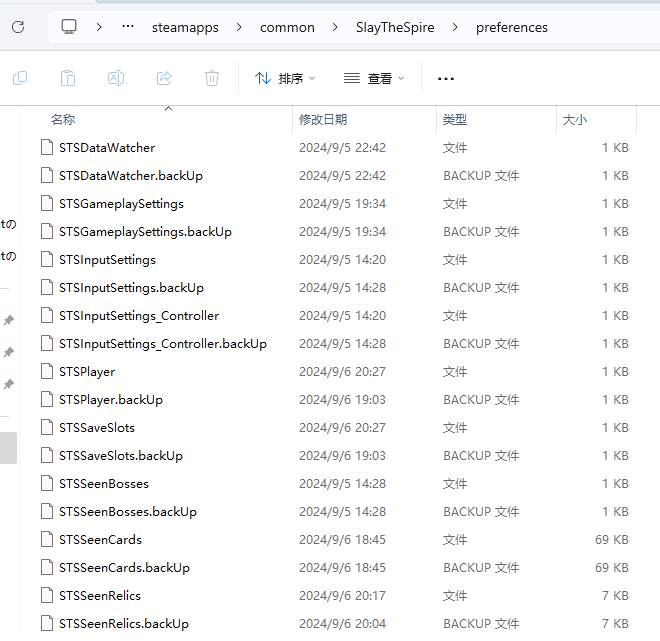This screenshot has height=641, width=660.
Task: Select the STSInputSettings_Controller file icon
Action: [x=47, y=315]
